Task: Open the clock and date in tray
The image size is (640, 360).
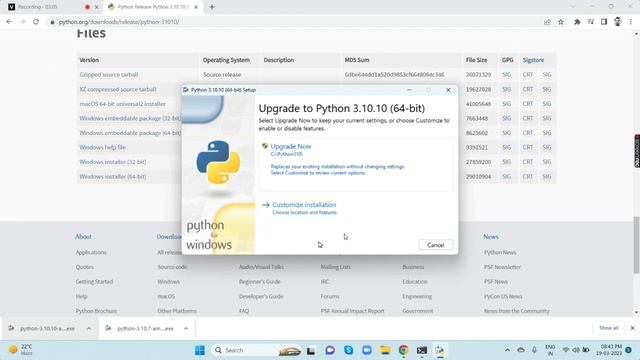Action: click(x=609, y=350)
